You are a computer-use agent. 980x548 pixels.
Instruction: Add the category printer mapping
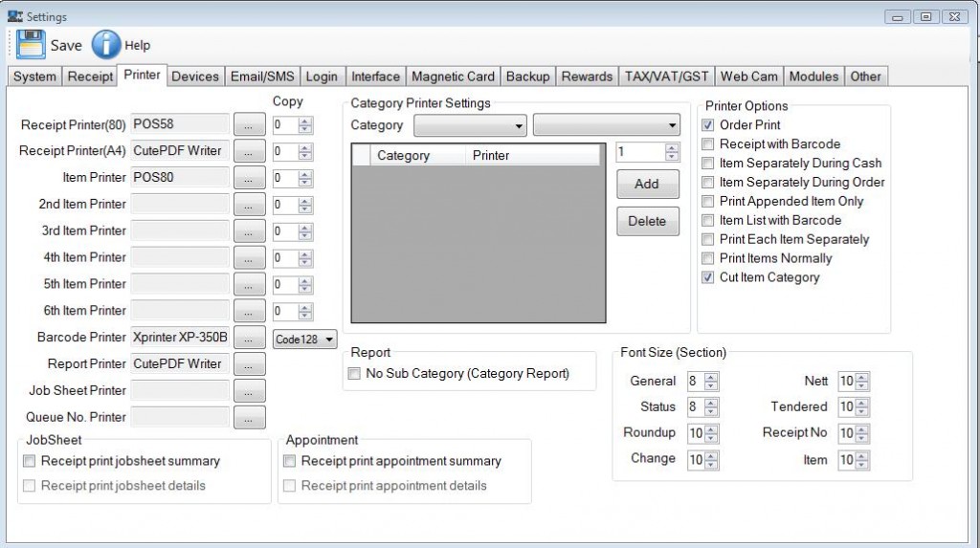[648, 184]
